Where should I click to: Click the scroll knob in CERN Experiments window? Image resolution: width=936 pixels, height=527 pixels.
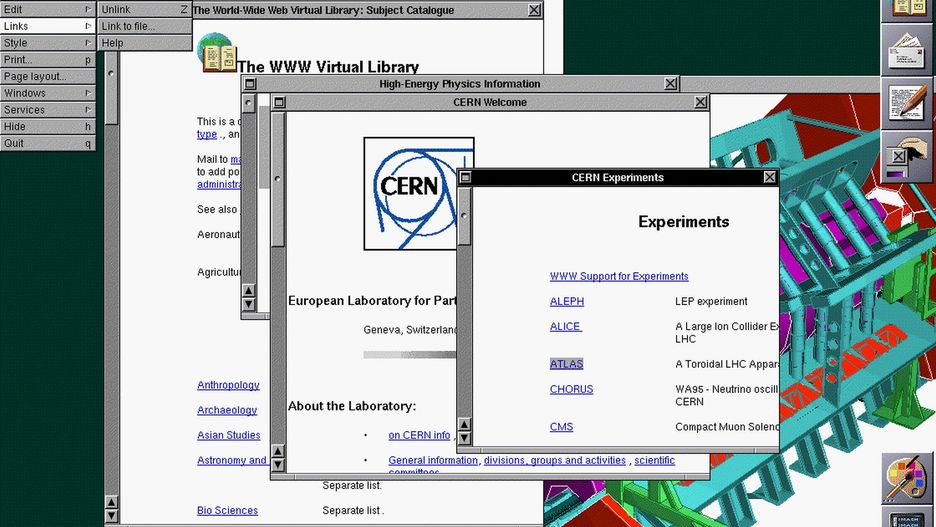(464, 215)
